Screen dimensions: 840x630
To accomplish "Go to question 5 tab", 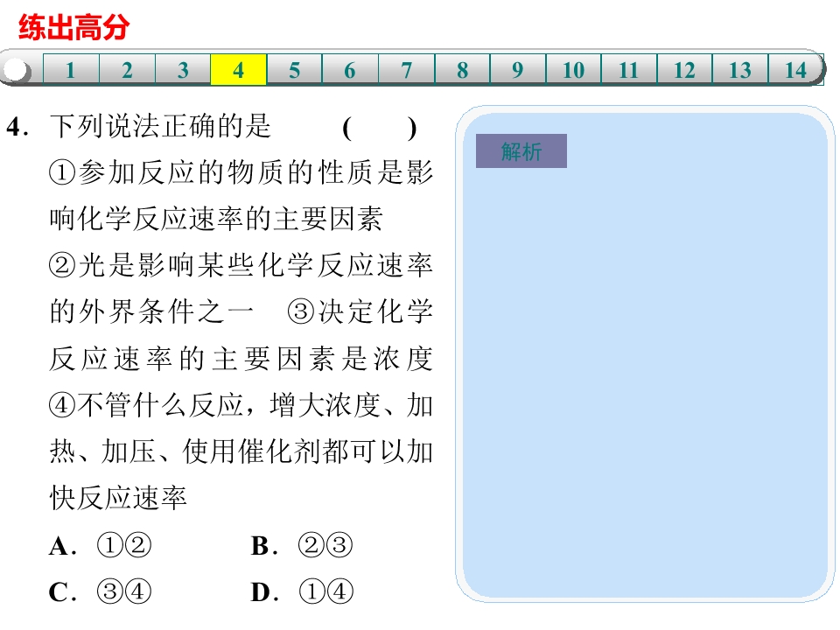I will (x=294, y=70).
